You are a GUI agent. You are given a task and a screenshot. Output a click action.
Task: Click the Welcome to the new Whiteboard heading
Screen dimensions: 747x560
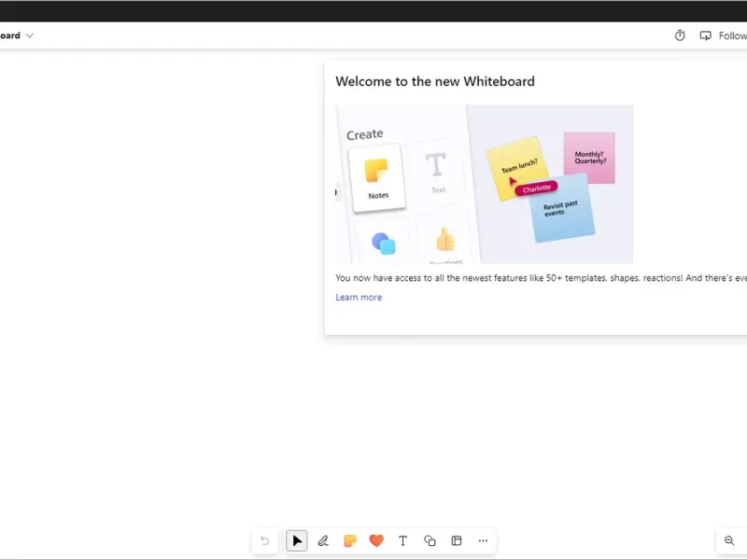435,81
